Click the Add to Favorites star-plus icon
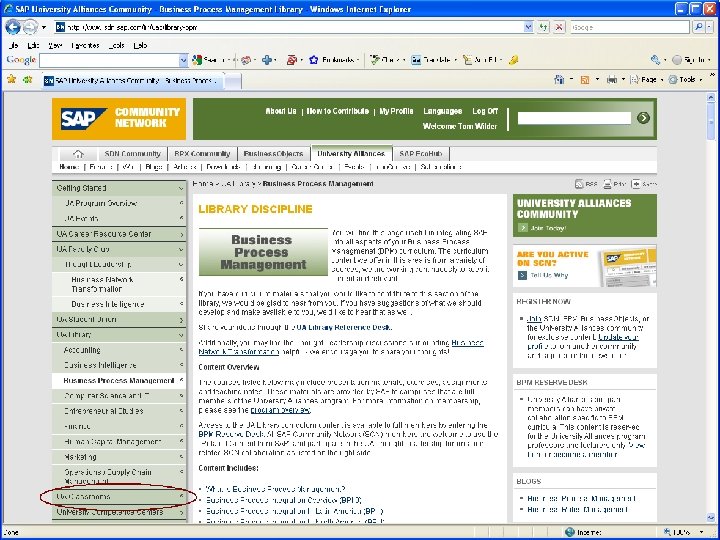The width and height of the screenshot is (720, 540). point(28,79)
